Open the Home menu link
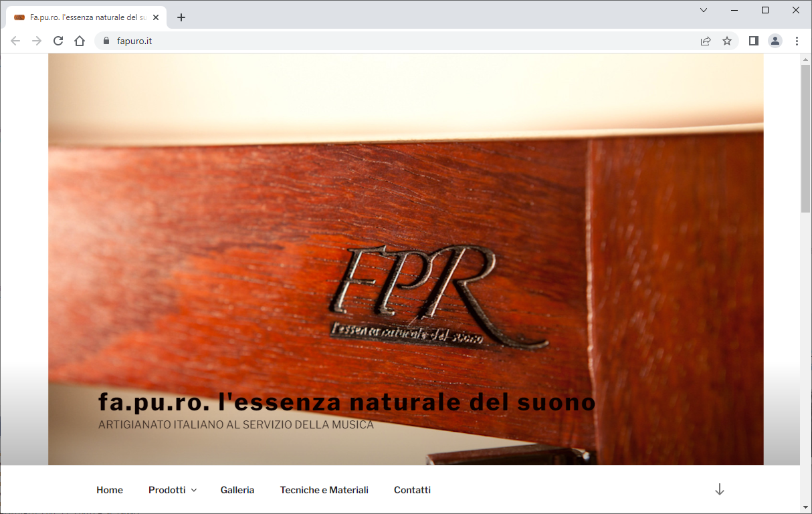Image resolution: width=812 pixels, height=514 pixels. click(x=110, y=490)
